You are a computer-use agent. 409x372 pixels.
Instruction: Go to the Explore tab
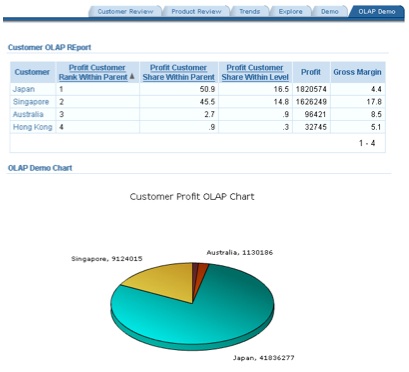click(290, 11)
